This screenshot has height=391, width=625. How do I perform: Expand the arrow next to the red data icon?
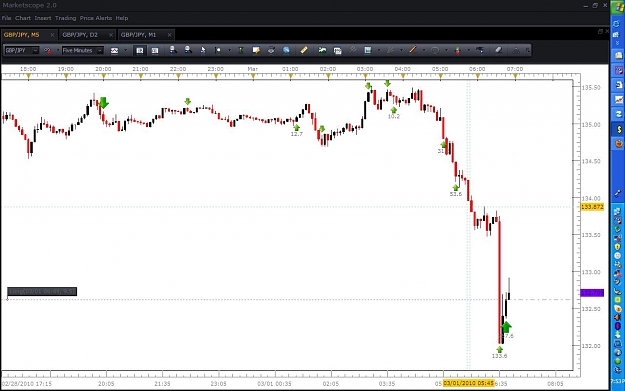click(58, 50)
